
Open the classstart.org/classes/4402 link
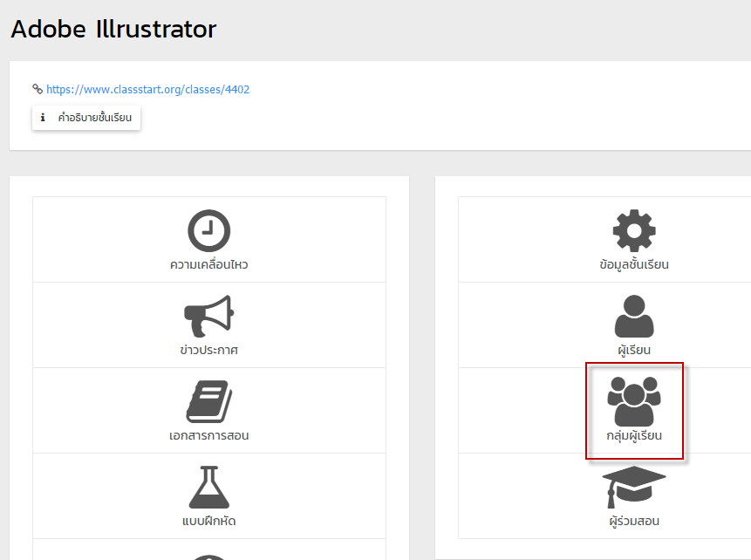point(147,90)
